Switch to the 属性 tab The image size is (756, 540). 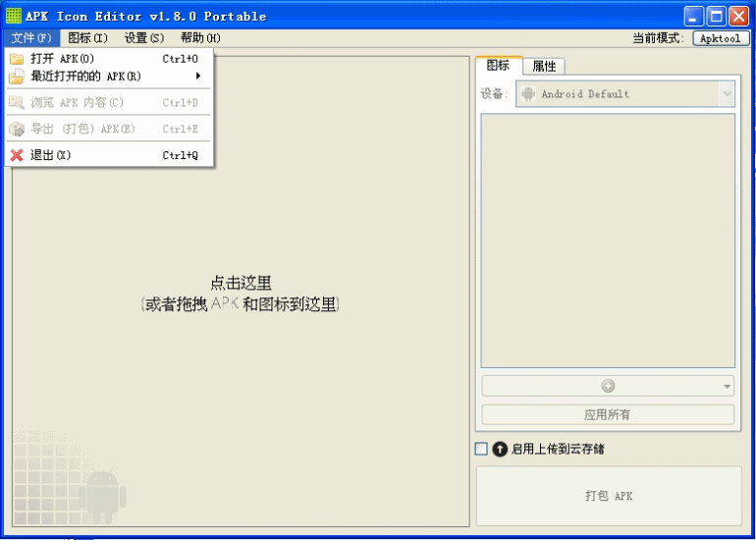coord(544,66)
